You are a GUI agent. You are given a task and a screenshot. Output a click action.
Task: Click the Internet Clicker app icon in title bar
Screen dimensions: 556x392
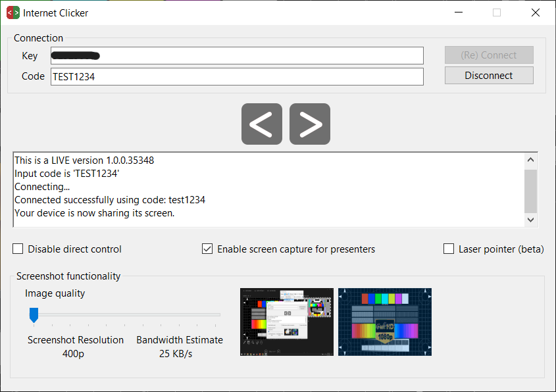[x=13, y=12]
